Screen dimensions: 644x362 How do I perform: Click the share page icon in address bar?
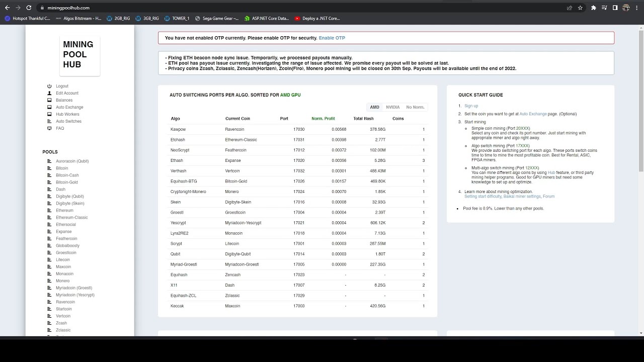569,8
